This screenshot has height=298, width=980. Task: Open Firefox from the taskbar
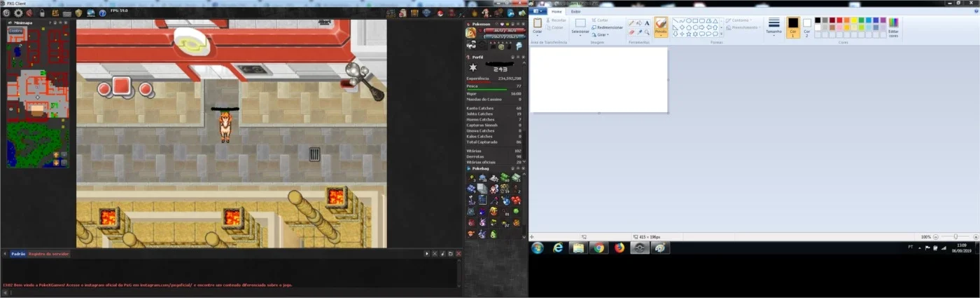(x=619, y=248)
